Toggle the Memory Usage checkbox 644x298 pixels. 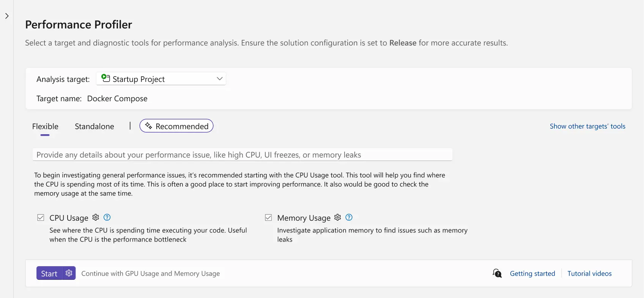pos(268,218)
